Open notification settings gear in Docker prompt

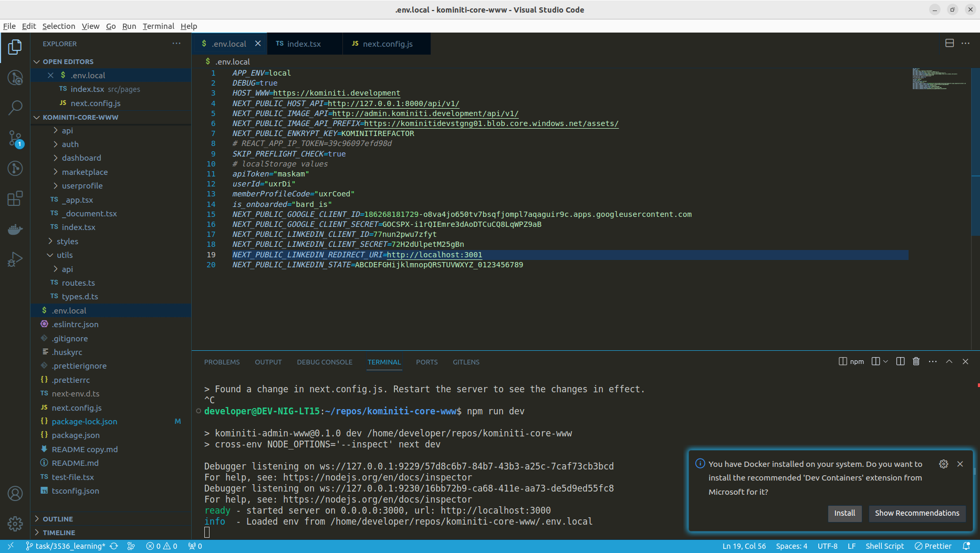pyautogui.click(x=943, y=464)
